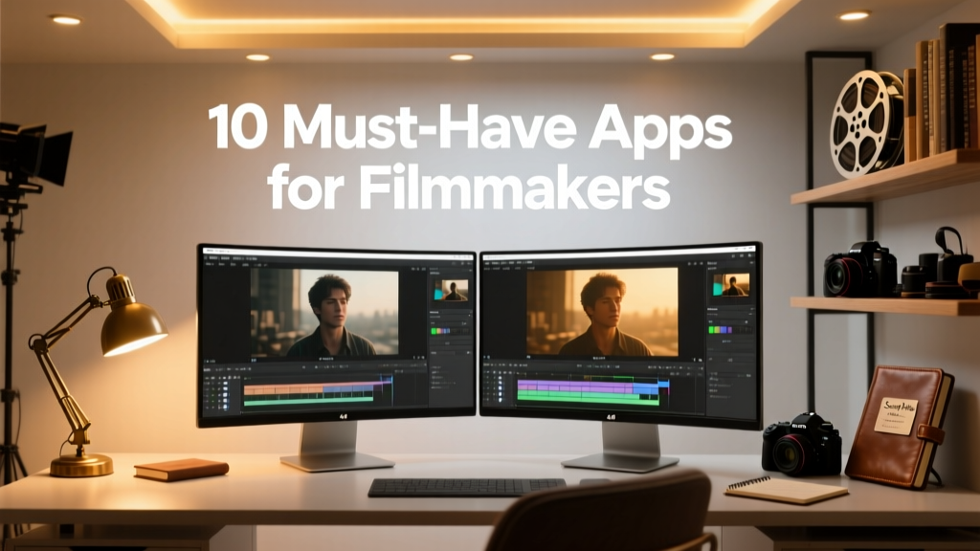Click the color label strip in the right monitor's side panel
This screenshot has height=551, width=980.
pos(720,330)
